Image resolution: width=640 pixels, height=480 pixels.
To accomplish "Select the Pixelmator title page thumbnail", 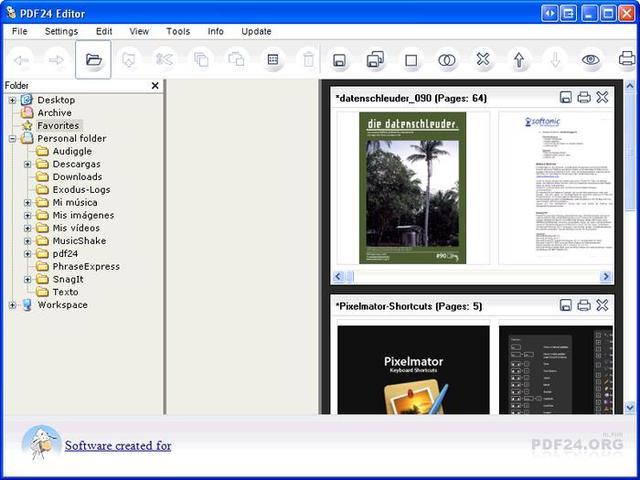I will tap(413, 369).
